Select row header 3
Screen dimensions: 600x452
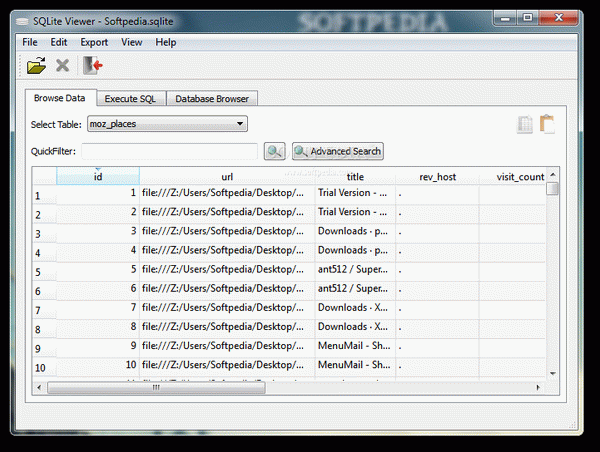tap(44, 233)
